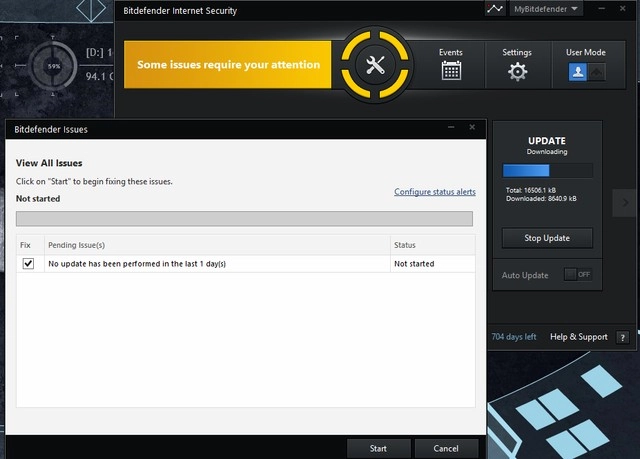Viewport: 640px width, 459px height.
Task: Click the update download progress bar
Action: pos(547,171)
